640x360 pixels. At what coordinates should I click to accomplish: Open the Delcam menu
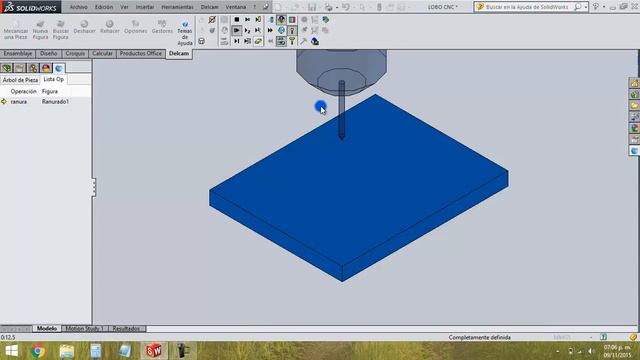[x=209, y=7]
